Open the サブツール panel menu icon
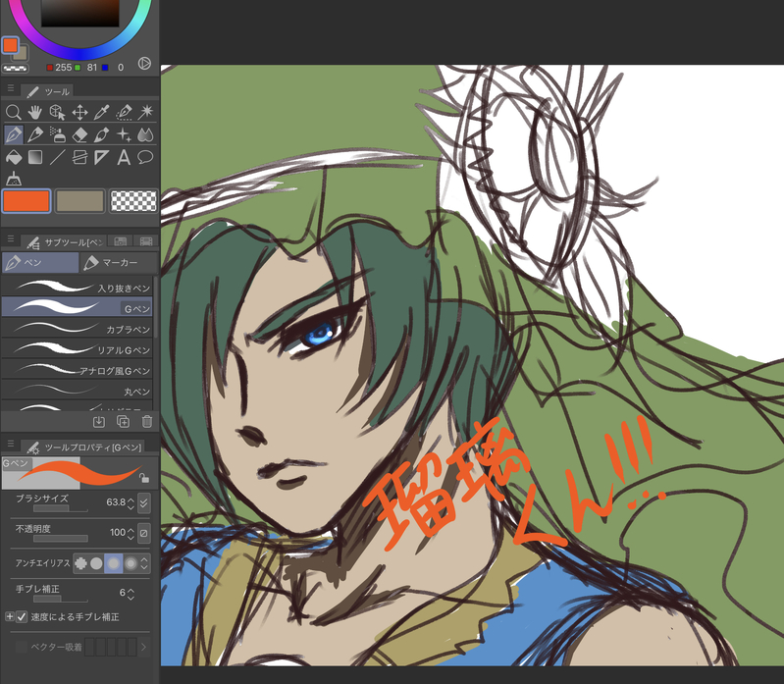Viewport: 784px width, 684px height. (x=11, y=239)
